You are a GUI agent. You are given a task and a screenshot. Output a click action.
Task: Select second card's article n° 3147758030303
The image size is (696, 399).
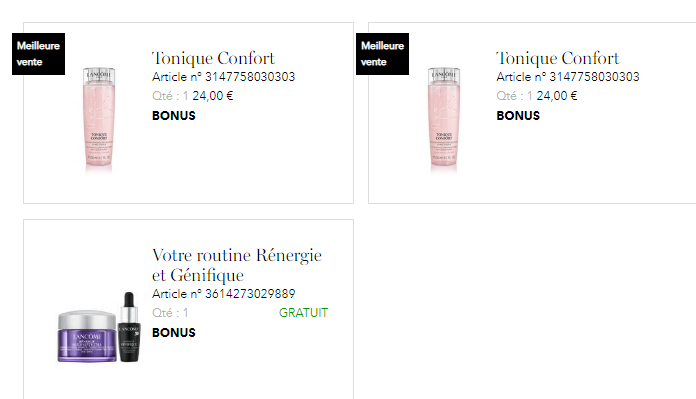[x=568, y=77]
